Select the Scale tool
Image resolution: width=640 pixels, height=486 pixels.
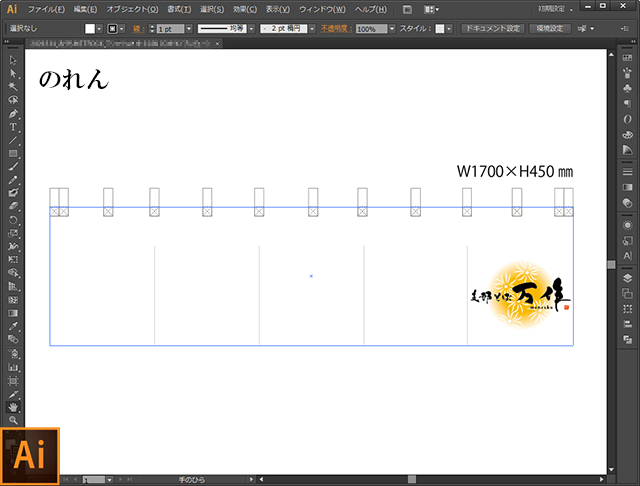tap(13, 233)
